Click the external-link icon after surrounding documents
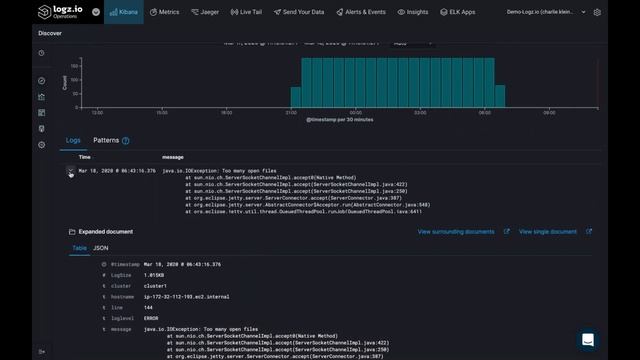Screen dimensions: 640x360 click(x=507, y=231)
